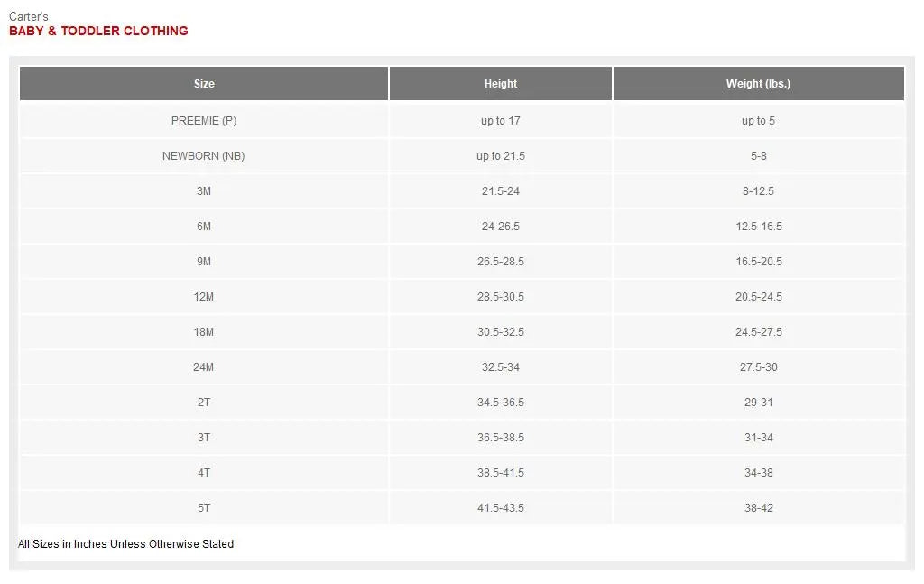Click the 24M size row label
This screenshot has height=584, width=924.
(x=204, y=367)
